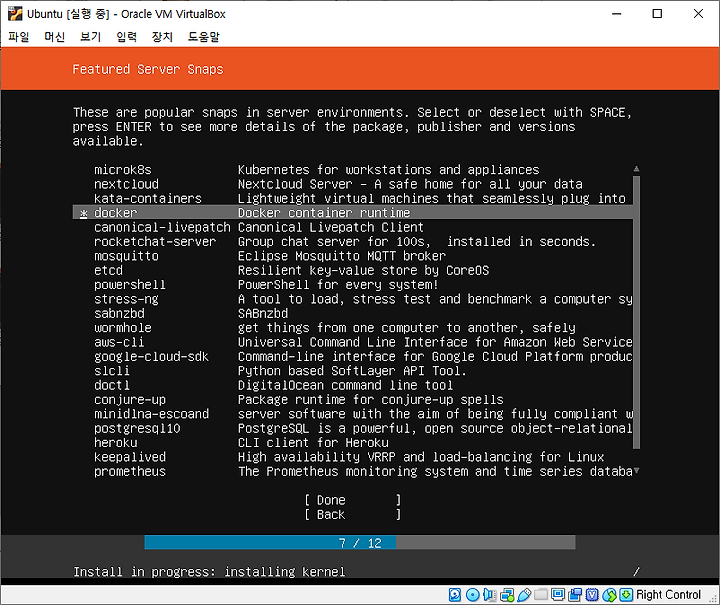Click the 7 / 12 install progress bar

point(360,543)
